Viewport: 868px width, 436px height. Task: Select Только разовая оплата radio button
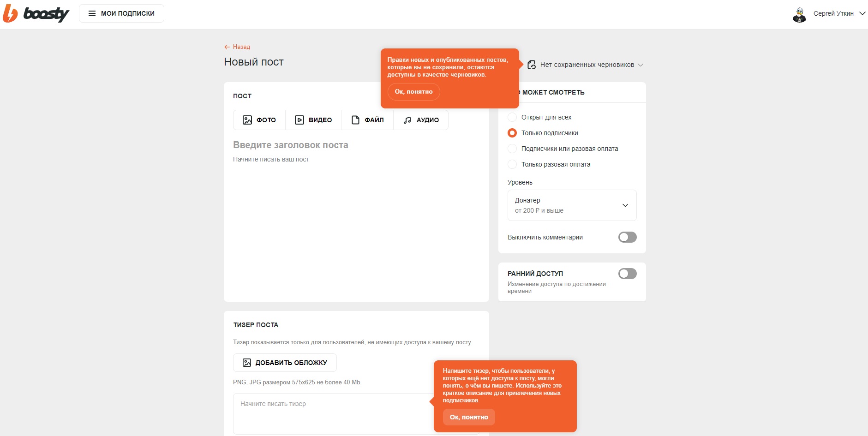pyautogui.click(x=512, y=164)
